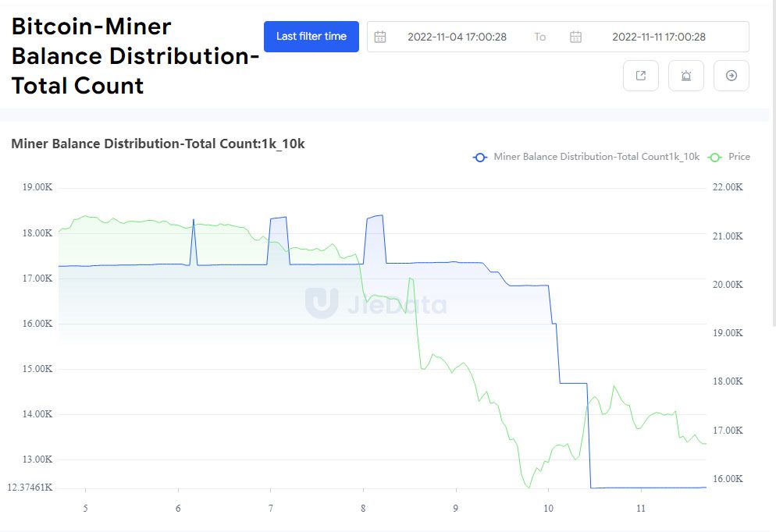
Task: Click right axis value 19.00K
Action: 728,333
